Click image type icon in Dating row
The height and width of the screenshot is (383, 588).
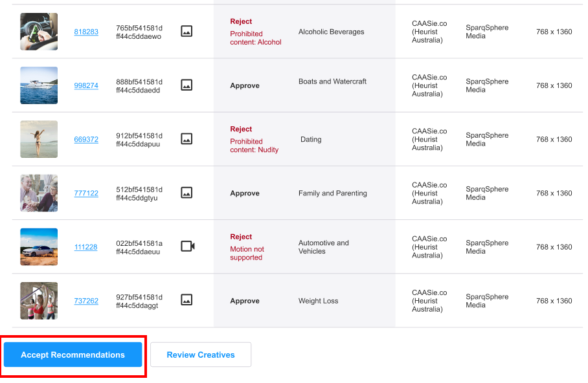click(187, 139)
